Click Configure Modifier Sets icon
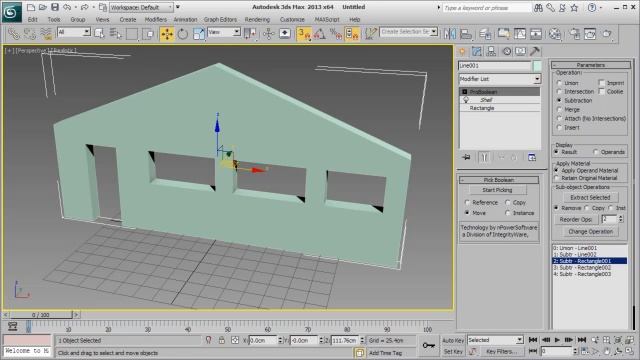 (532, 157)
